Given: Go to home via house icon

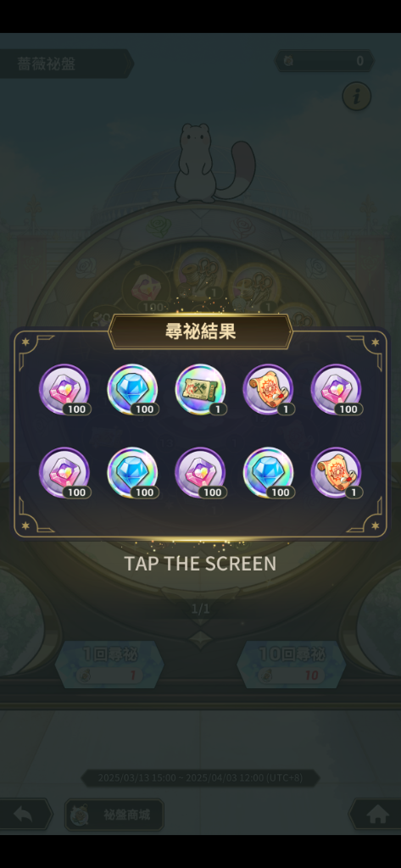Looking at the screenshot, I should click(x=376, y=815).
